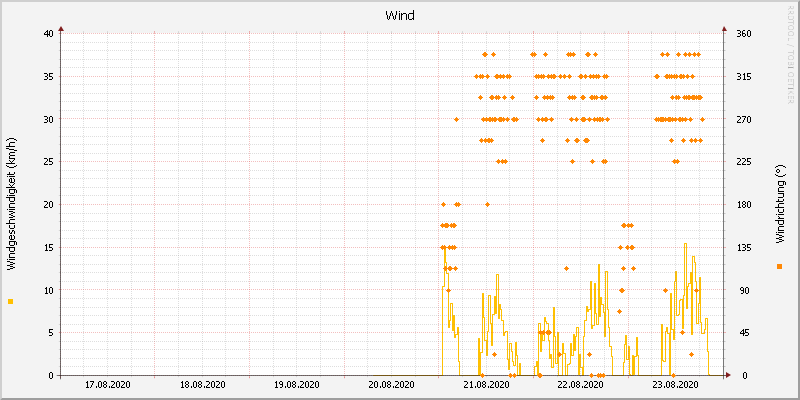800x400 pixels.
Task: Click the right axis value 180
Action: 742,205
